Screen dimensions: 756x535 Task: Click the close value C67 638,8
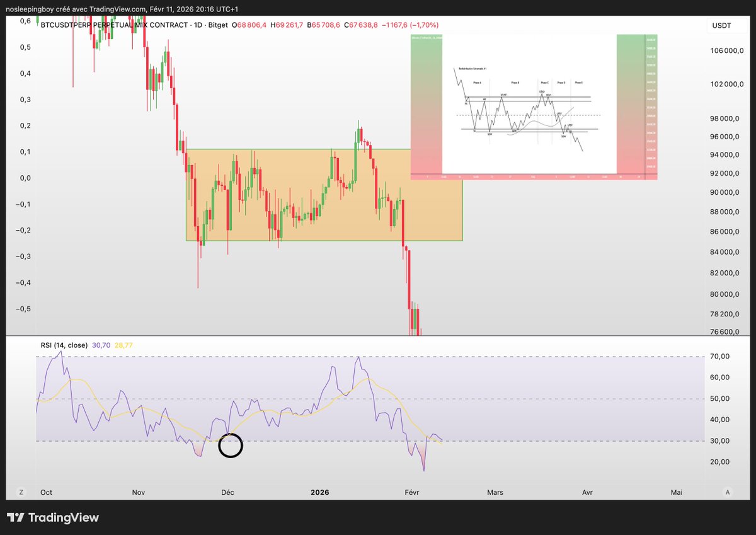pyautogui.click(x=362, y=25)
